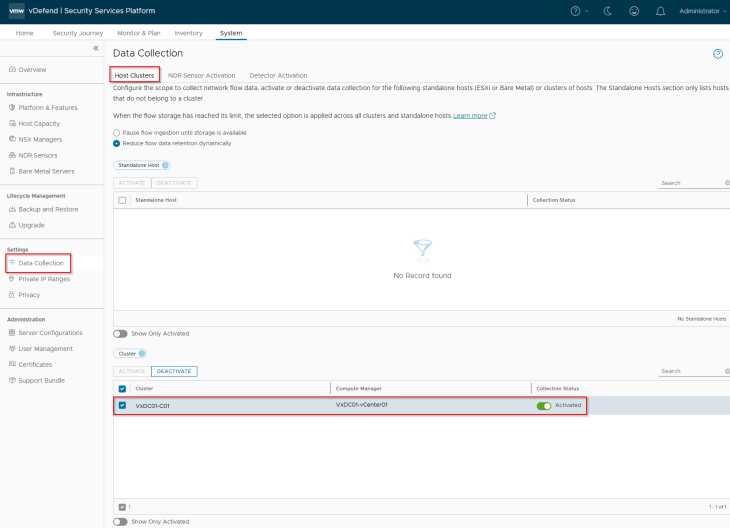
Task: Go to Backup and Restore
Action: 48,209
